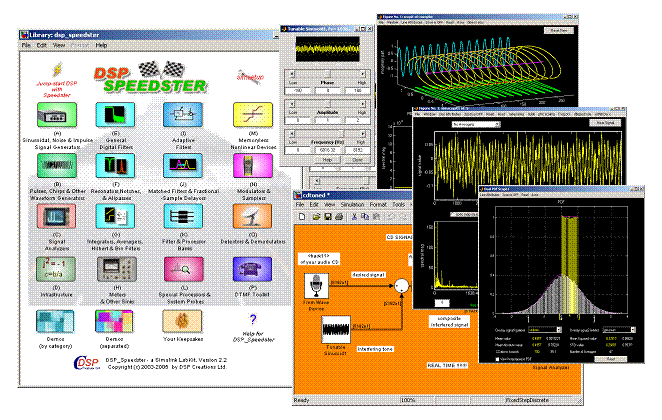Click Help button in Tunable Sinusoid dialog

tap(327, 160)
